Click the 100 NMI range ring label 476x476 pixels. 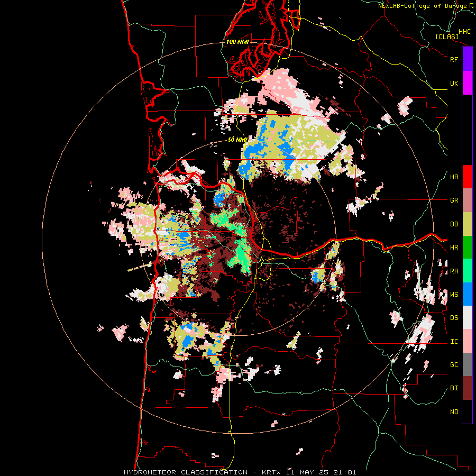[237, 42]
